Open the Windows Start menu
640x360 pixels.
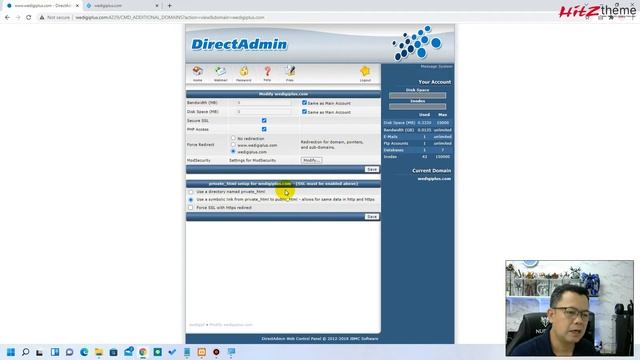coord(11,352)
